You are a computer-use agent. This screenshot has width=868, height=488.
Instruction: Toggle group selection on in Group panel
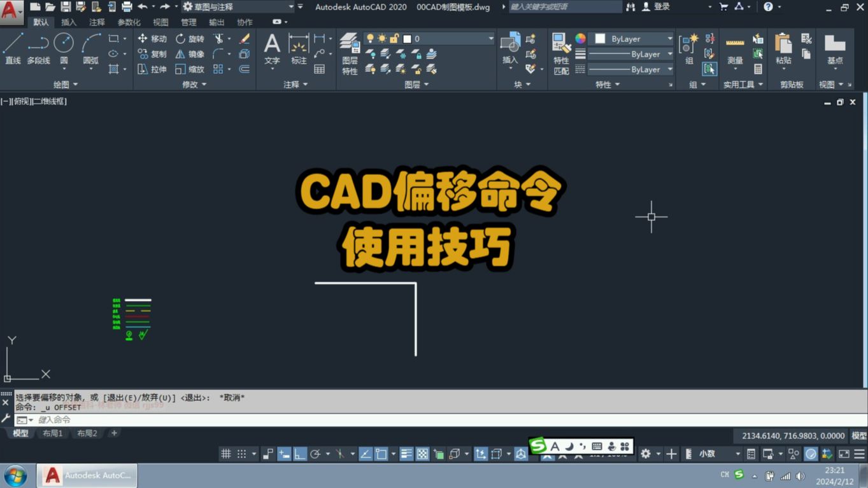coord(709,69)
